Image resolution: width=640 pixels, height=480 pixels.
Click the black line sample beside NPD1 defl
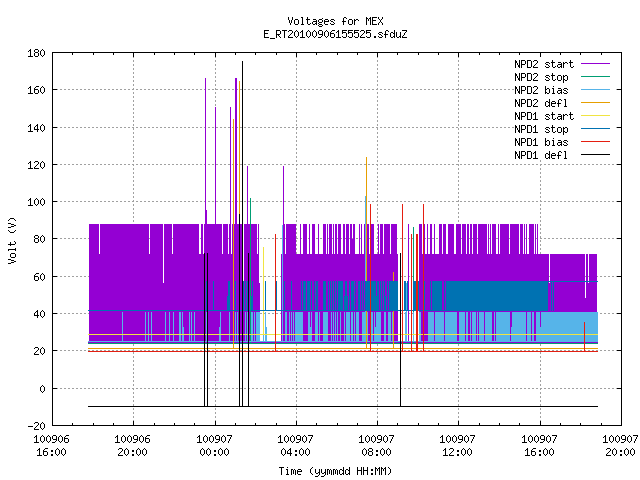(x=595, y=155)
